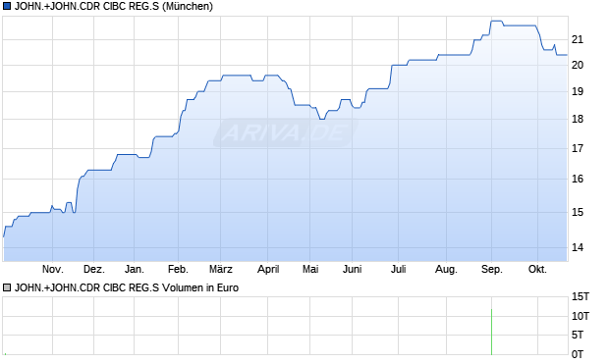Click the 'Nov.' month label on x-axis
Screen dimensions: 609x364
[x=53, y=269]
